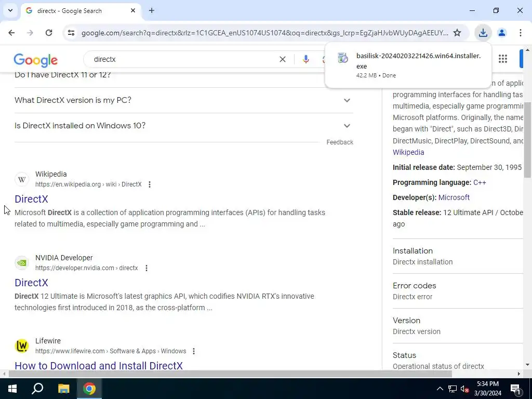
Task: Reload the current page
Action: coord(49,33)
